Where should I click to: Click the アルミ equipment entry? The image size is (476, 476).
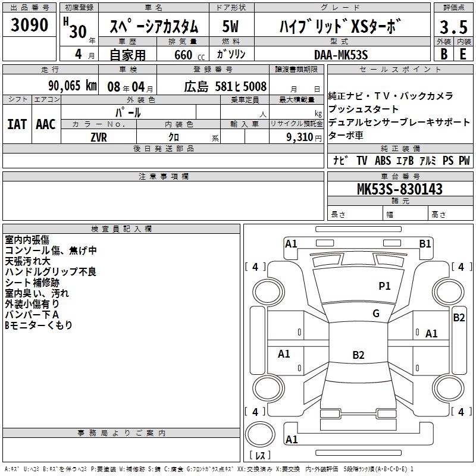(428, 160)
